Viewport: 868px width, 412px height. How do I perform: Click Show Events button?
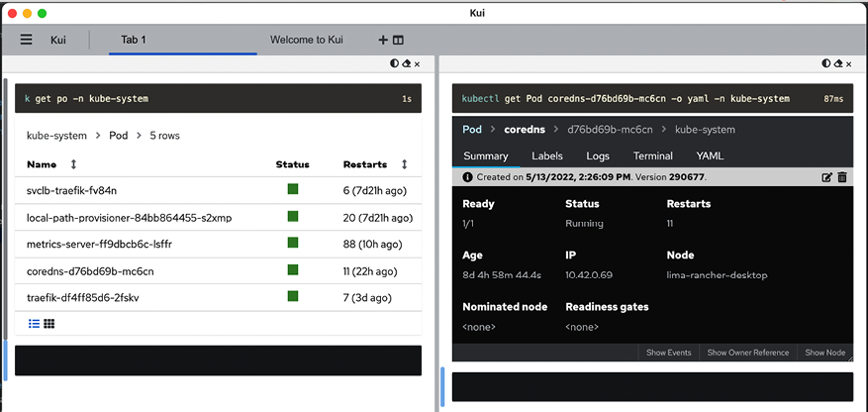click(x=669, y=353)
